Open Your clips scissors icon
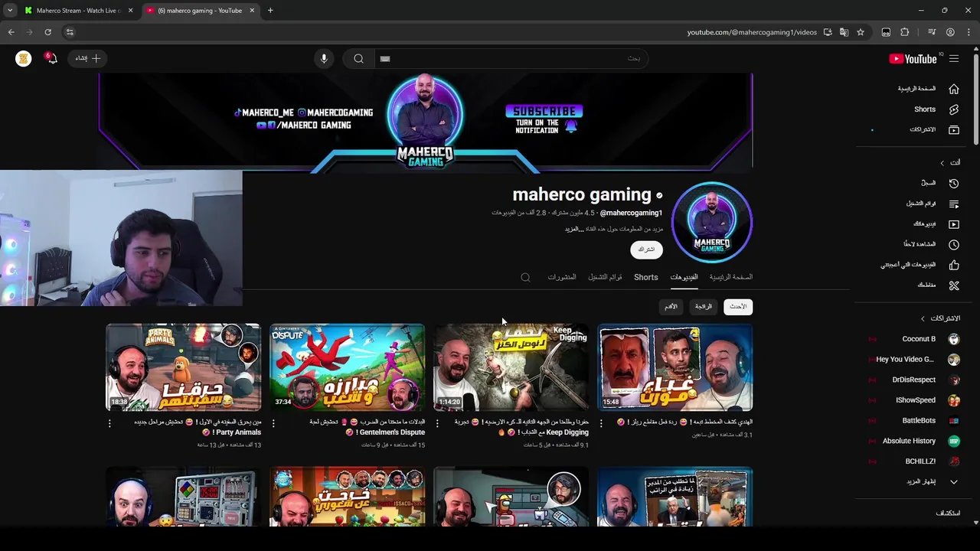This screenshot has width=980, height=551. point(954,285)
